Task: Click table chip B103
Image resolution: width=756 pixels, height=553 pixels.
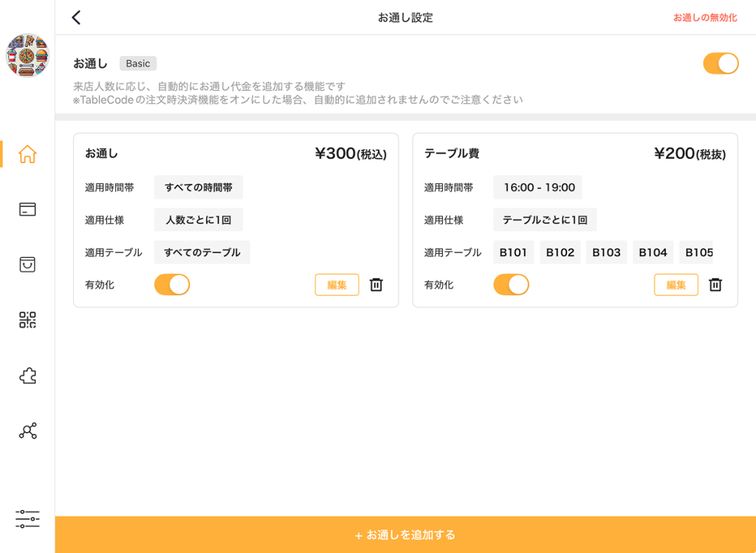Action: pyautogui.click(x=607, y=253)
